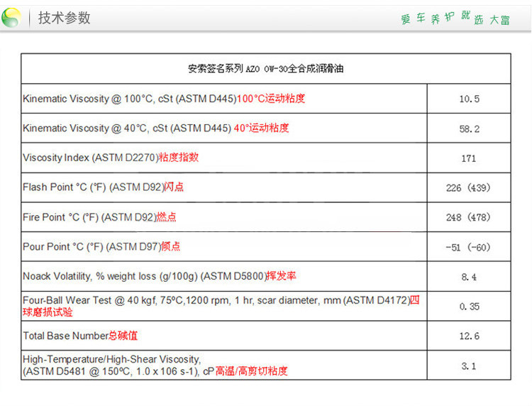This screenshot has width=532, height=406.
Task: Select the value 12.6
Action: (470, 336)
